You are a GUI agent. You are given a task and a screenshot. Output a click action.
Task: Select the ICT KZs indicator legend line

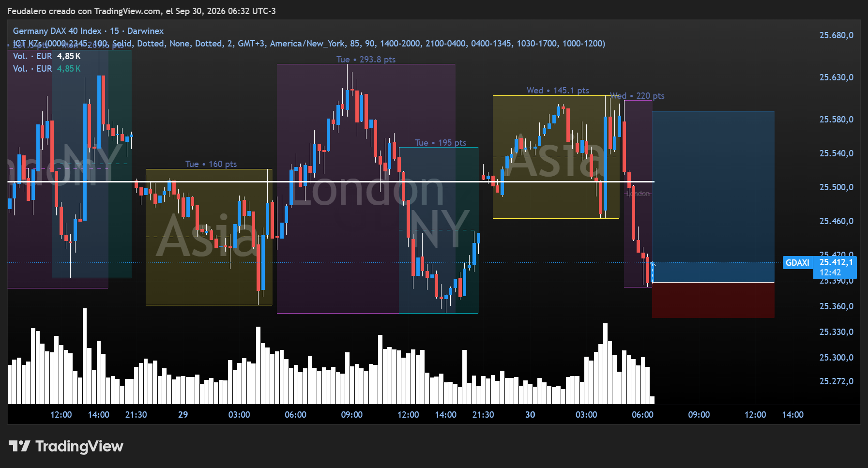point(309,44)
